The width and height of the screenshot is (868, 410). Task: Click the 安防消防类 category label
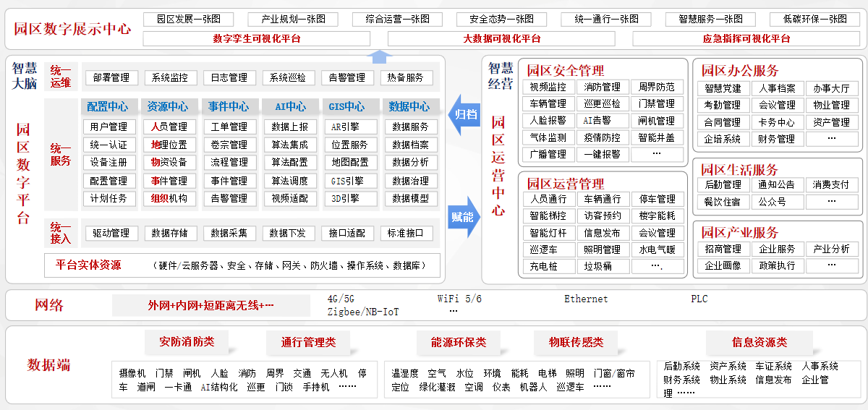pyautogui.click(x=187, y=341)
